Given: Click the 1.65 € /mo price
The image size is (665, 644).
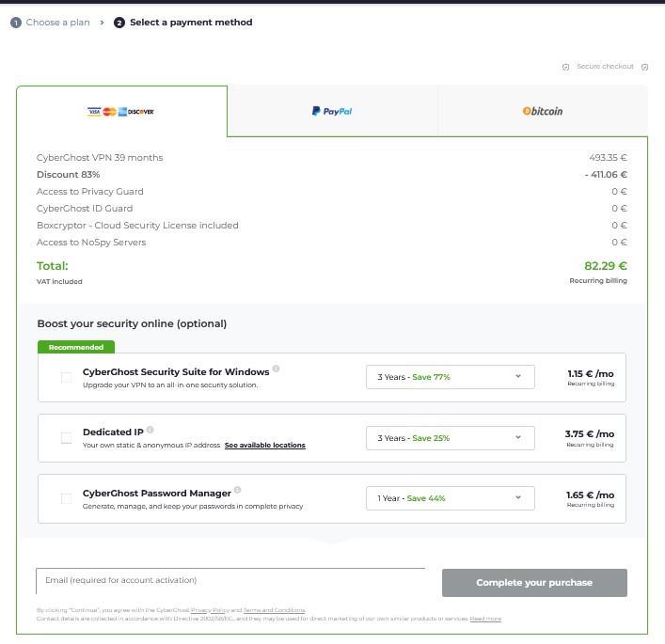Looking at the screenshot, I should click(x=591, y=495).
